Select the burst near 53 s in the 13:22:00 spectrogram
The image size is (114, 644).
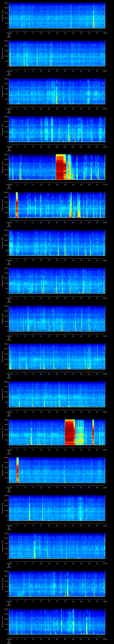pyautogui.click(x=94, y=19)
